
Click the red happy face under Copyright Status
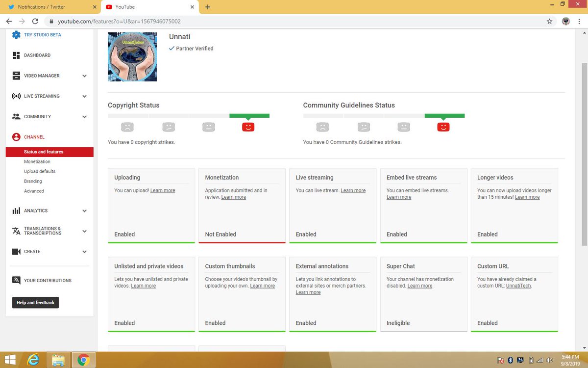(x=248, y=127)
